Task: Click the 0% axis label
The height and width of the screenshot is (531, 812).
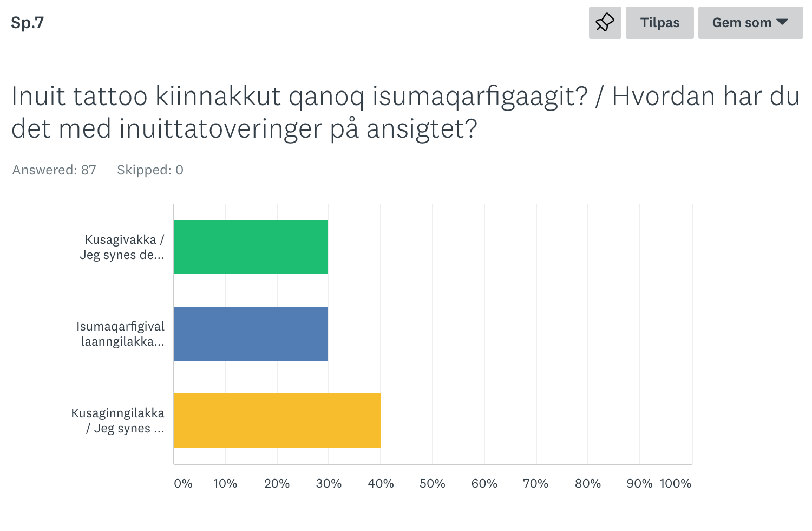Action: (184, 483)
